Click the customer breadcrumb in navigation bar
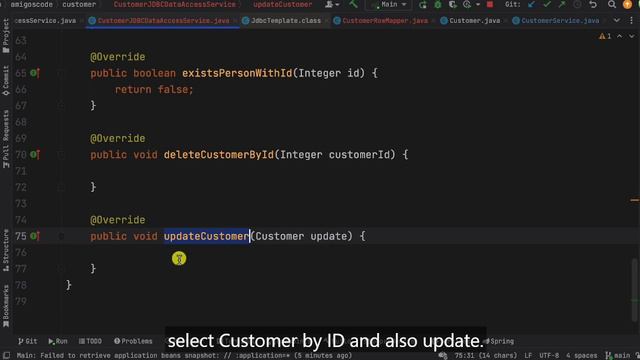Image resolution: width=640 pixels, height=360 pixels. point(79,4)
